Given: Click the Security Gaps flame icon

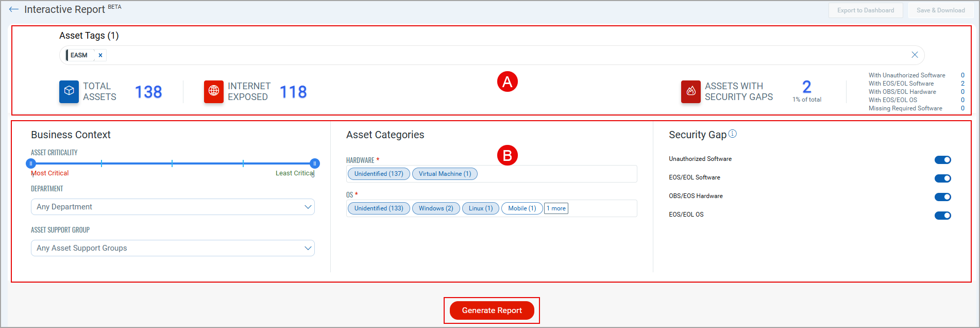Looking at the screenshot, I should click(691, 91).
